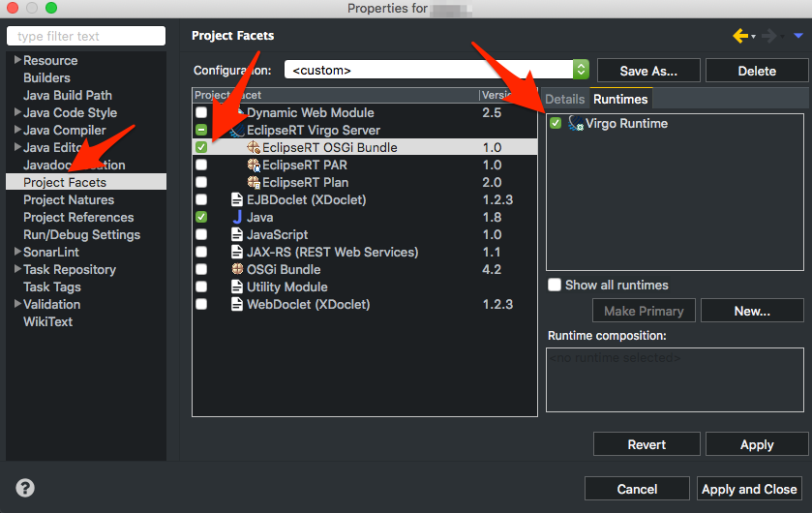
Task: Click the JAX-RS facet document icon
Action: tap(237, 252)
